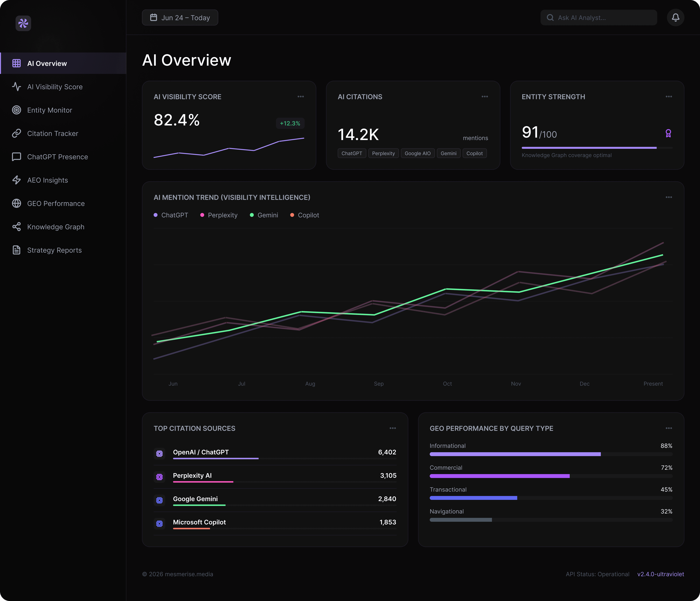This screenshot has width=700, height=601.
Task: Click the Google AIO citations tag
Action: [418, 153]
